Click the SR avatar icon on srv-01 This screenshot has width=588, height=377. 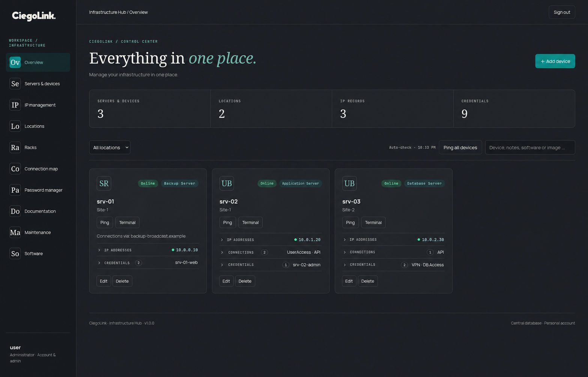click(104, 183)
